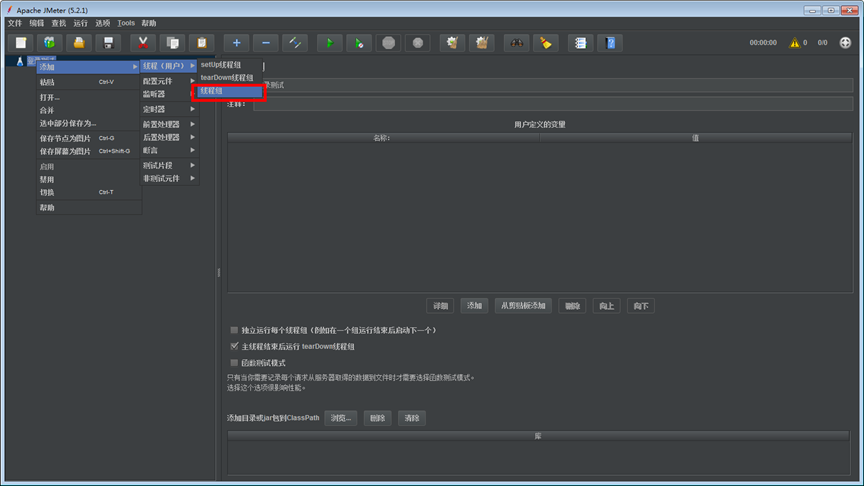Expand the 添加 submenu in context menu
Image resolution: width=864 pixels, height=486 pixels.
pyautogui.click(x=88, y=67)
